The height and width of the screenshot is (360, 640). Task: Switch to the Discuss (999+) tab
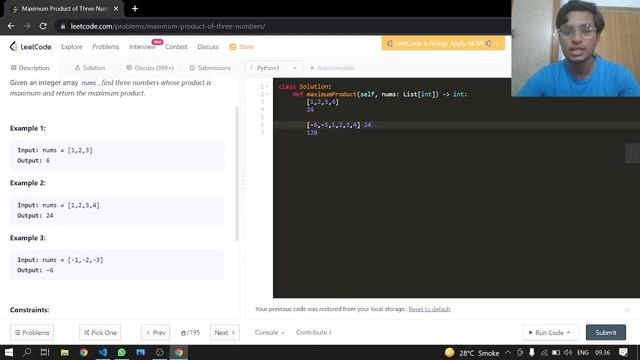coord(150,68)
